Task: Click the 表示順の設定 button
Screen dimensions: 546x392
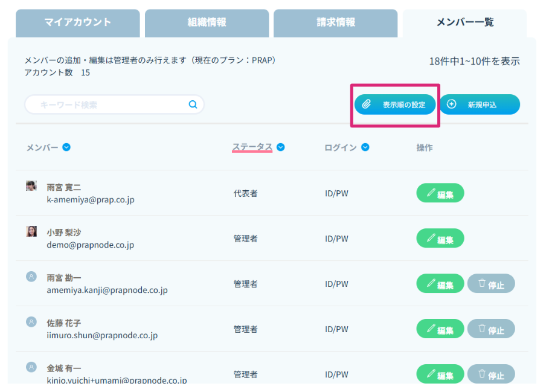Action: 395,104
